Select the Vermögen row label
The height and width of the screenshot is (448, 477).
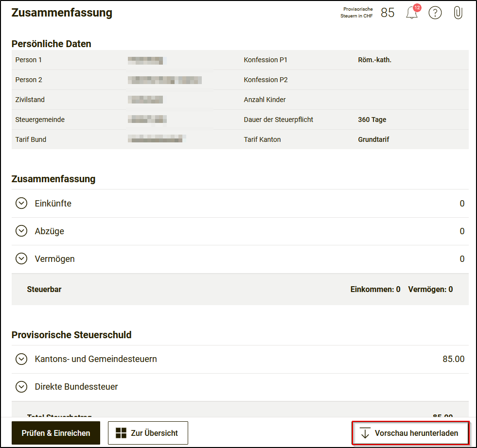tap(54, 259)
